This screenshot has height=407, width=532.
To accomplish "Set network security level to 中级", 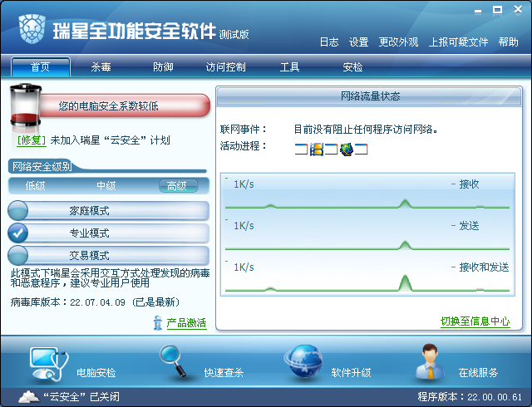I will (106, 186).
